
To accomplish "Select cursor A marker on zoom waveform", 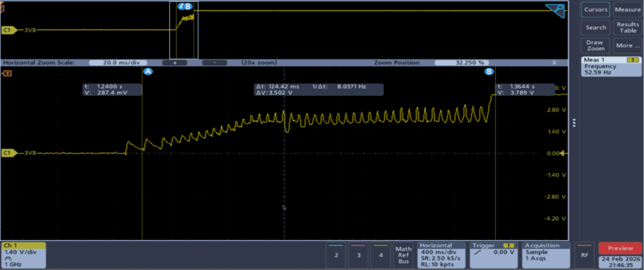I will click(148, 71).
